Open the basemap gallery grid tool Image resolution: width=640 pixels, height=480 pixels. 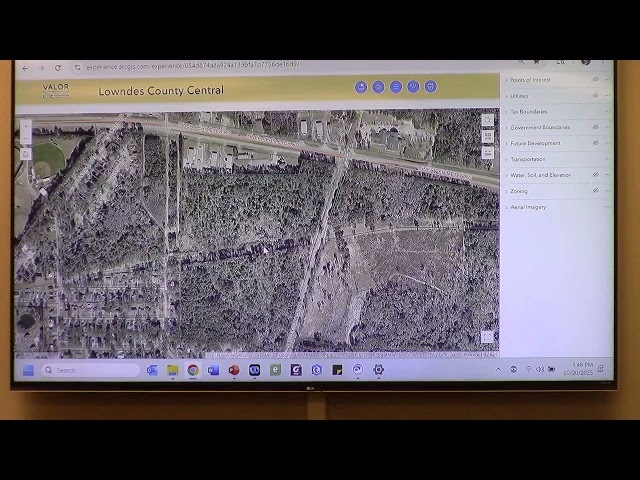coord(488,136)
